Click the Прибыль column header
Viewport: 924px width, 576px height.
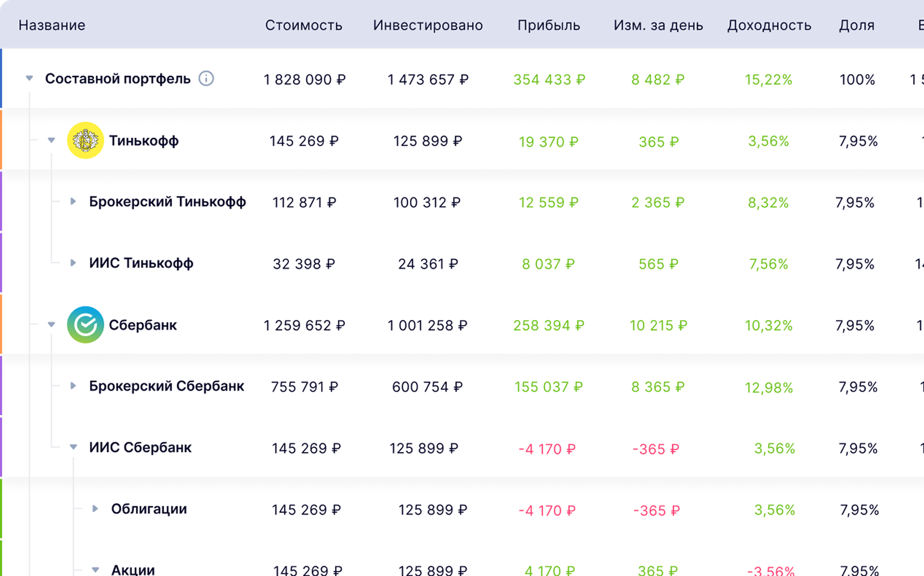coord(549,25)
